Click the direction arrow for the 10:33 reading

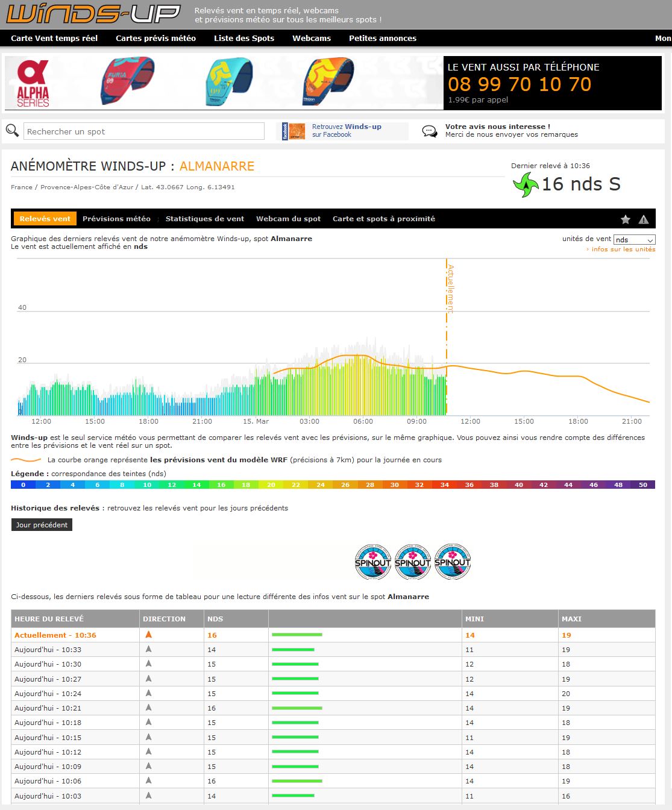tap(148, 649)
